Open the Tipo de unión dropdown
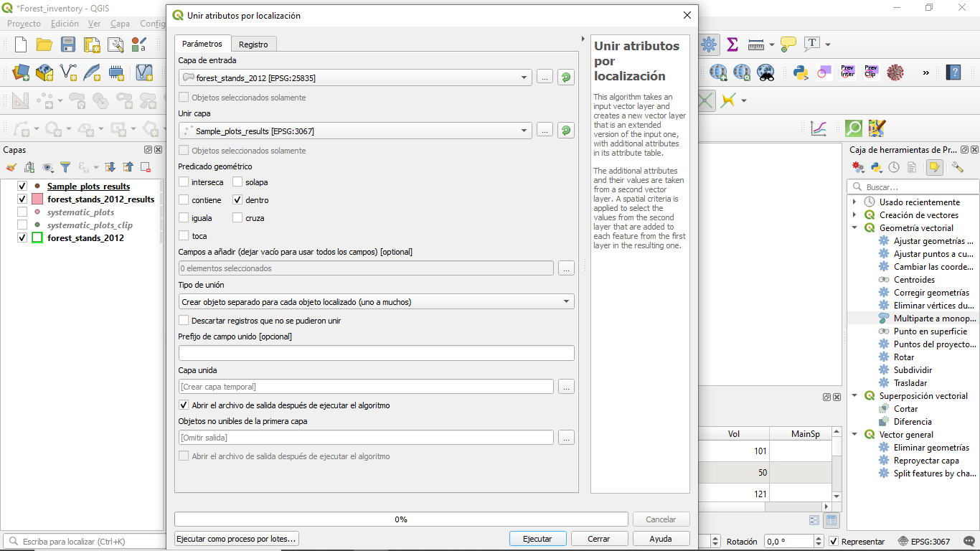Image resolution: width=980 pixels, height=551 pixels. tap(567, 301)
